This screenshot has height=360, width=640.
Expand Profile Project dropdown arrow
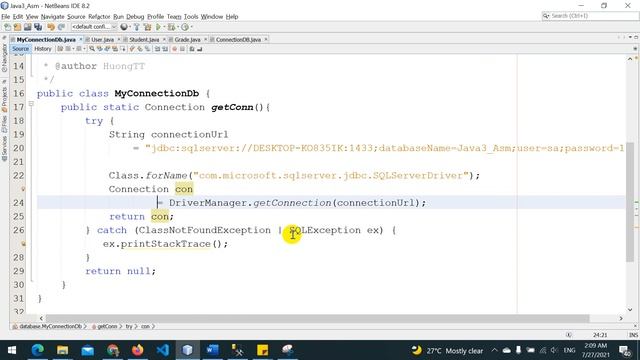(191, 27)
